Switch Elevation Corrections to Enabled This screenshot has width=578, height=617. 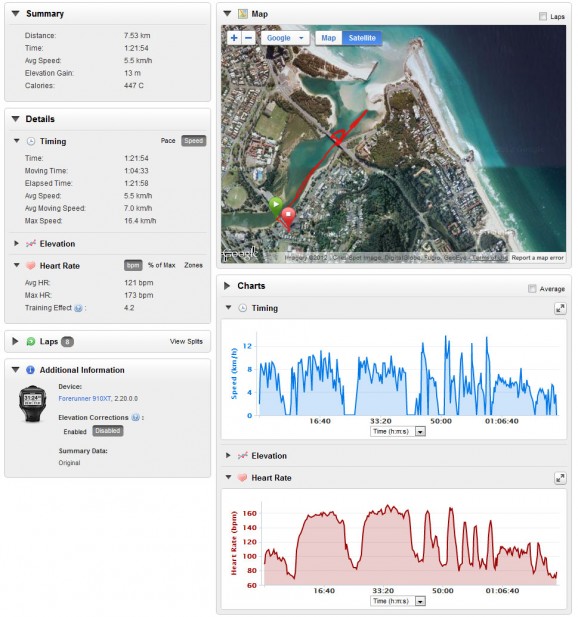pos(75,432)
